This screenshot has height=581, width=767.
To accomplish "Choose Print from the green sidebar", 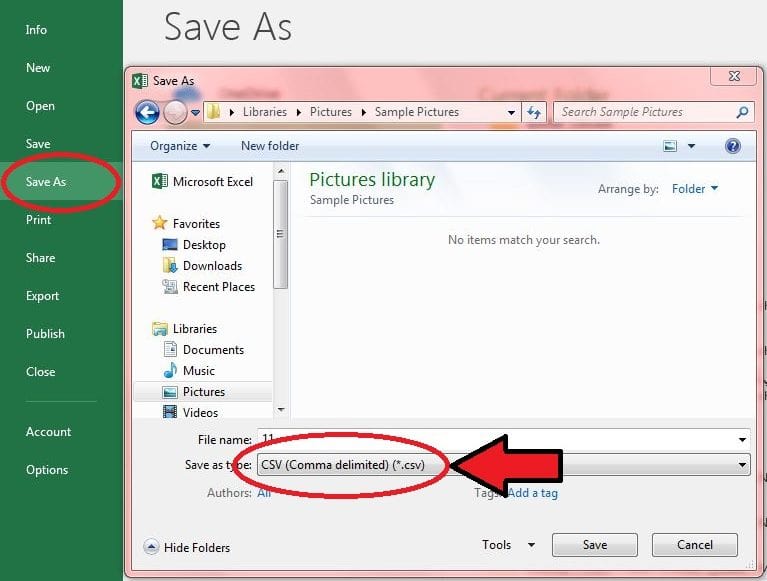I will coord(39,220).
